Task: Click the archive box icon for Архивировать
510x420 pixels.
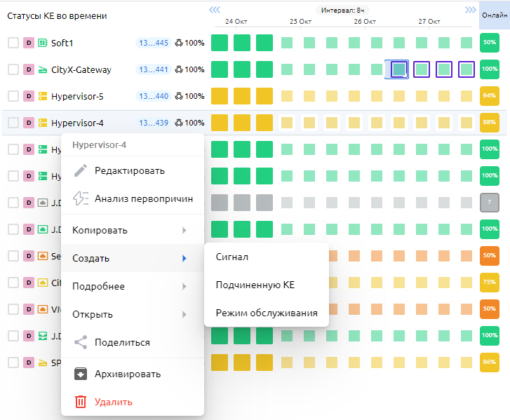Action: 81,374
